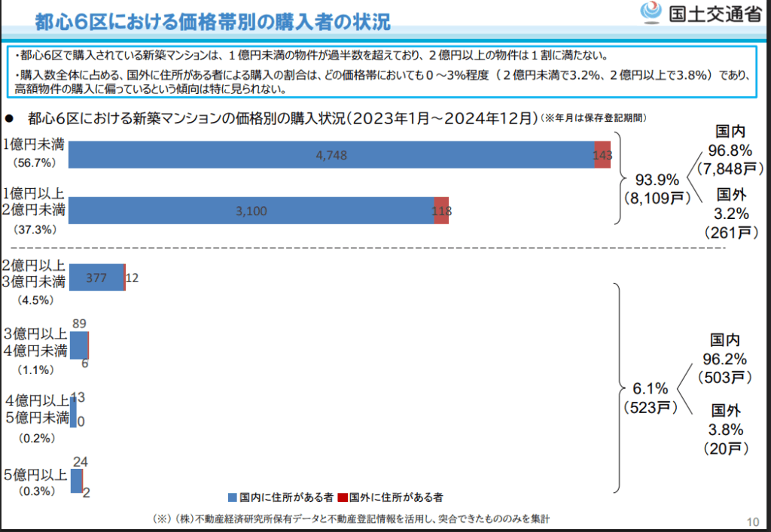Viewport: 771px width, 532px height.
Task: Click the blue bar labeled 4,748
Action: coord(331,155)
